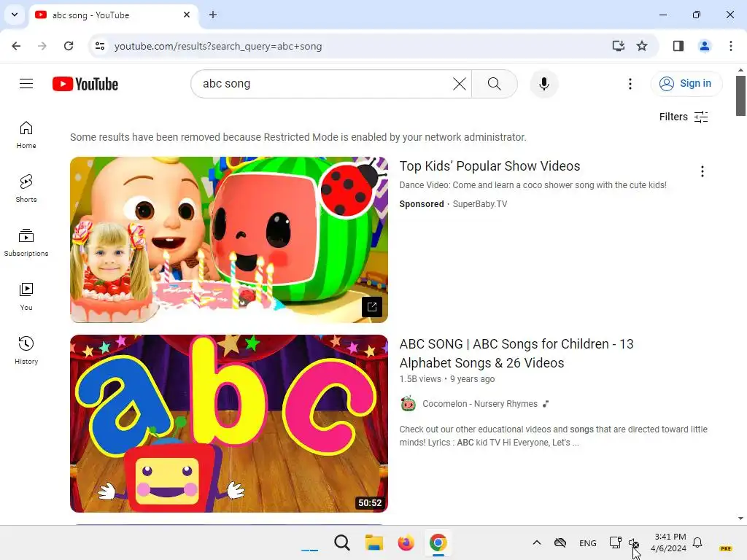Bookmark this page with the star
Image resolution: width=747 pixels, height=560 pixels.
click(642, 46)
